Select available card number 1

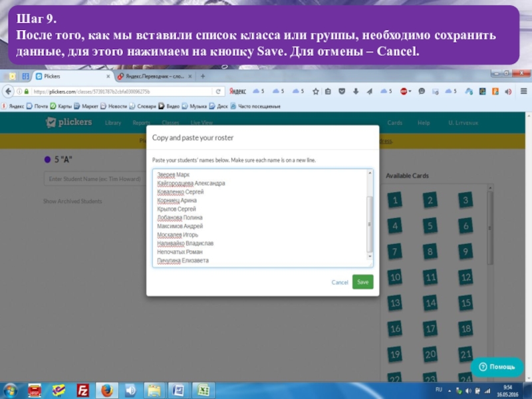pos(395,200)
